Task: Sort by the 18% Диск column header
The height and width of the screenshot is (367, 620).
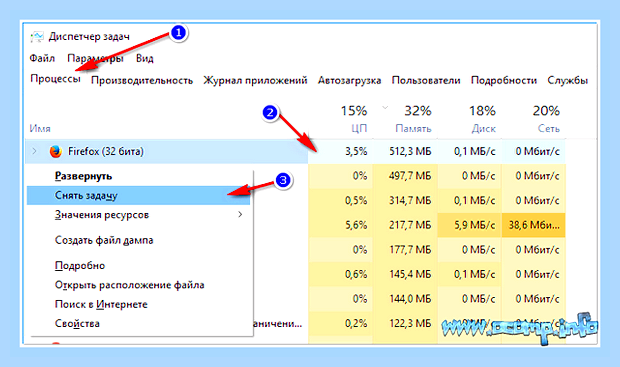Action: (x=482, y=118)
